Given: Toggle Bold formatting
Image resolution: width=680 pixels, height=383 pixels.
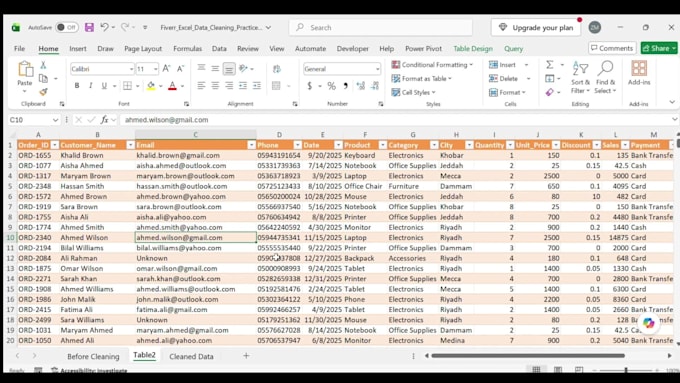Looking at the screenshot, I should (77, 85).
